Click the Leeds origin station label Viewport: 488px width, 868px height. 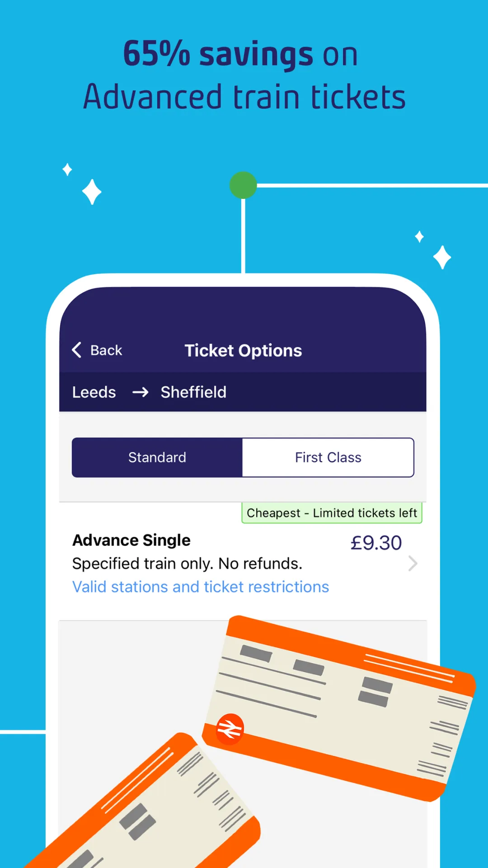tap(94, 392)
